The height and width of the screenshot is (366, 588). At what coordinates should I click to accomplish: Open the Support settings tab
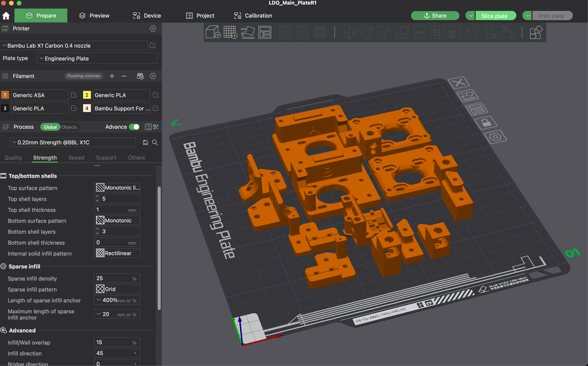click(x=106, y=158)
